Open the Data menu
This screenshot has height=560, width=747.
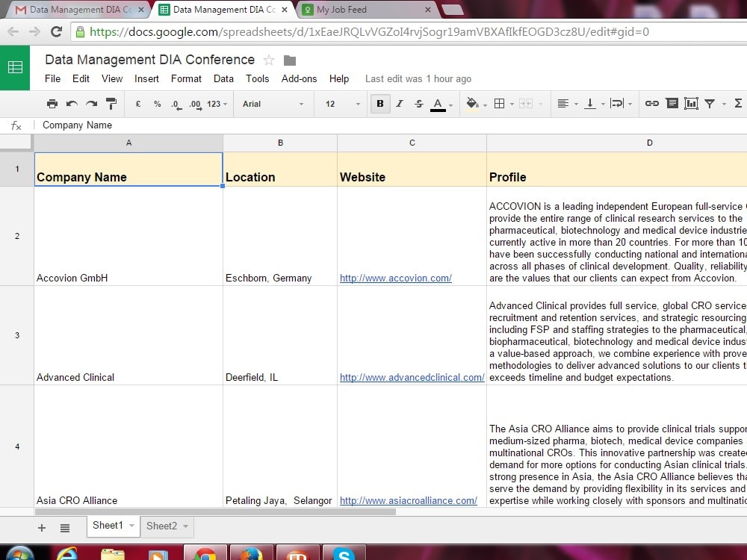pyautogui.click(x=223, y=78)
